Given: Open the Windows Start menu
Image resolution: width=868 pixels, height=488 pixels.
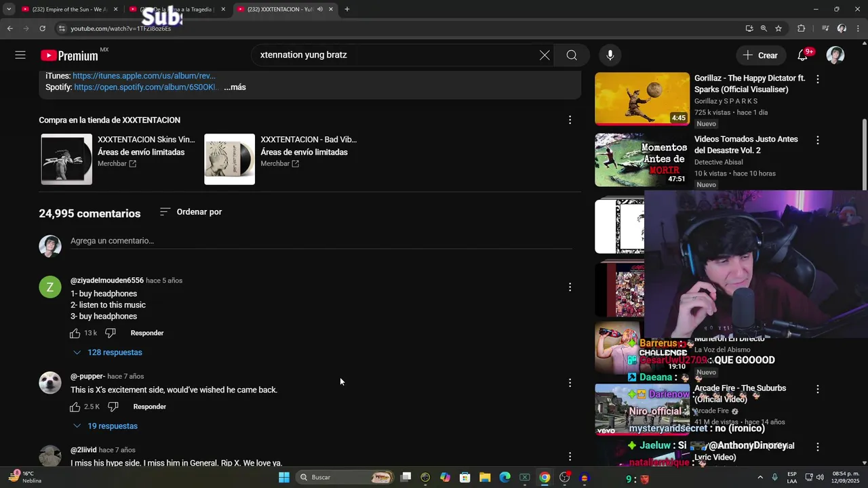Looking at the screenshot, I should (x=284, y=478).
